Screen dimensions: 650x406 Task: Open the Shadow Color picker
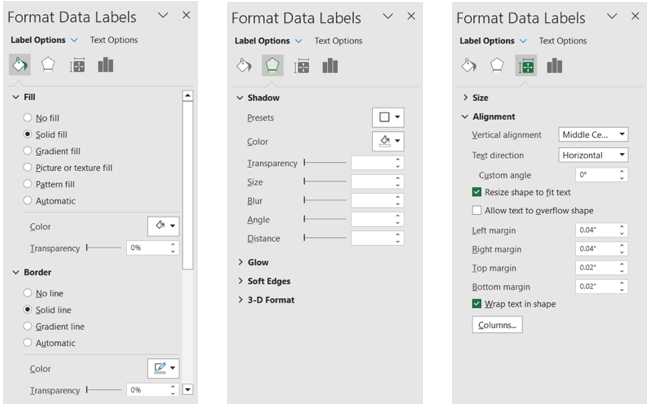(x=388, y=142)
